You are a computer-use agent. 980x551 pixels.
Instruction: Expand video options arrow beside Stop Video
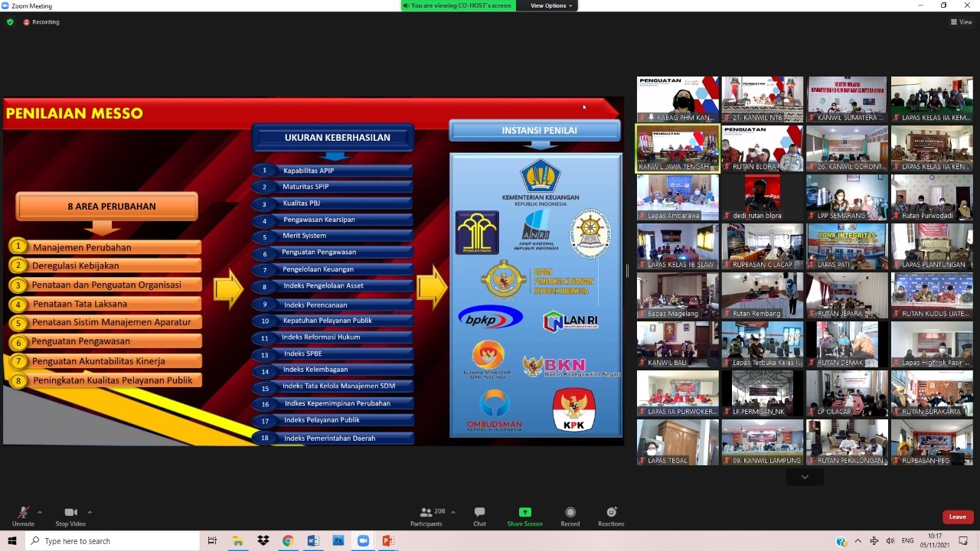(90, 512)
